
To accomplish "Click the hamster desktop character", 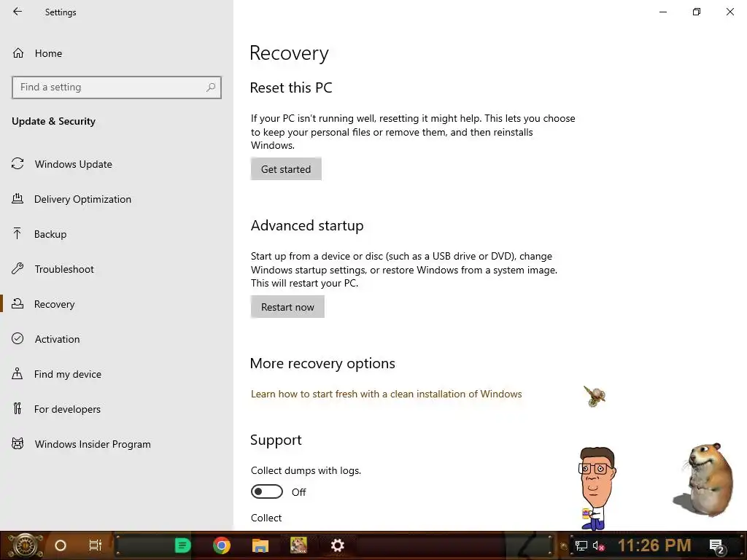I will 705,479.
